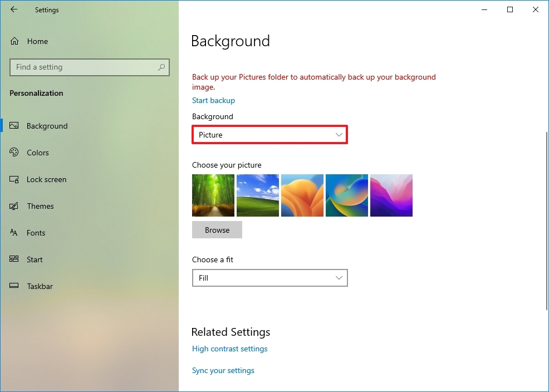Click the back arrow icon in Settings
This screenshot has height=392, width=549.
pos(14,9)
